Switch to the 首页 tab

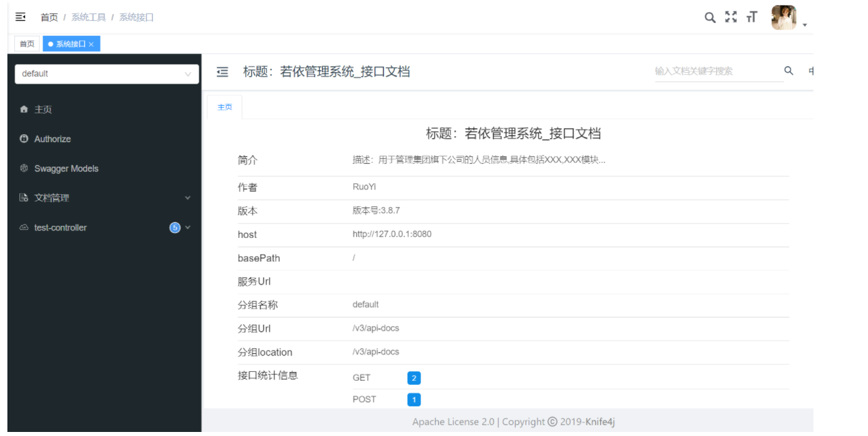27,43
